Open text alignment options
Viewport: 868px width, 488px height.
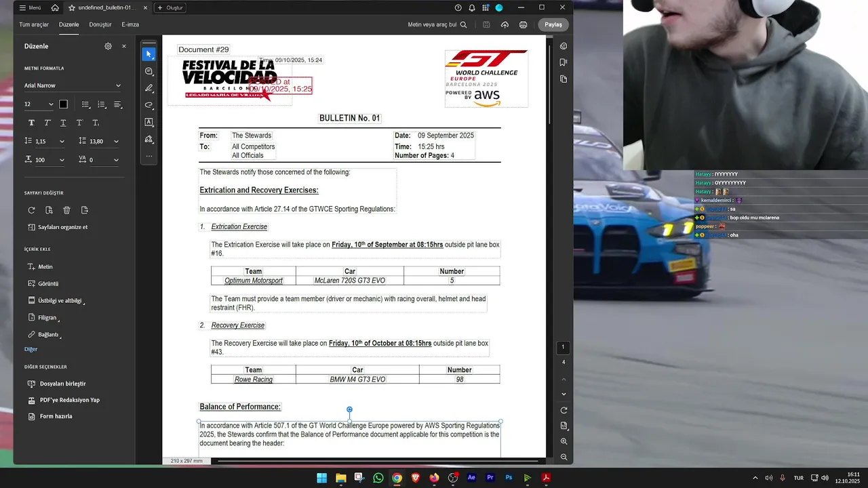(118, 104)
